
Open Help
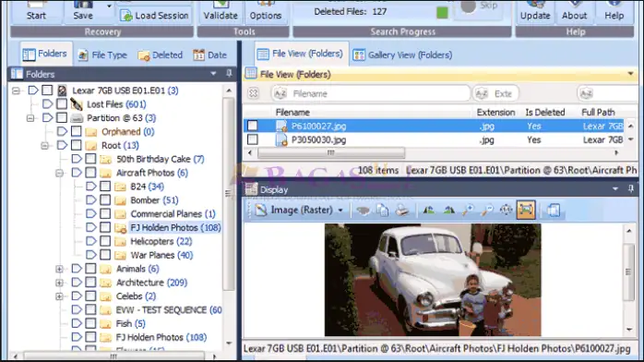(614, 11)
